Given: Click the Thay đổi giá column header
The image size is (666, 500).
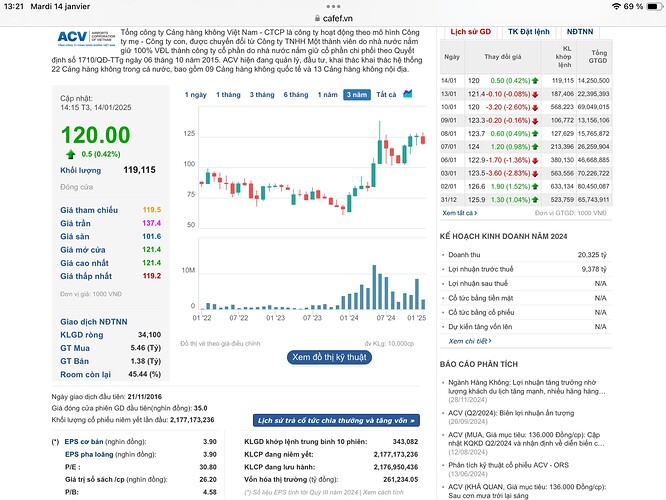Looking at the screenshot, I should click(x=502, y=57).
